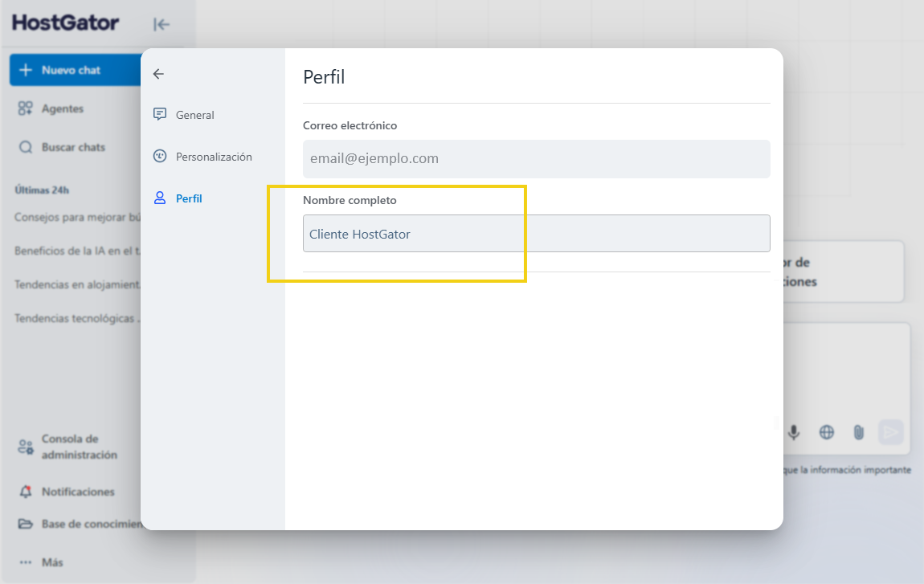Click the Agentes grid icon
Viewport: 924px width, 584px height.
click(x=26, y=108)
